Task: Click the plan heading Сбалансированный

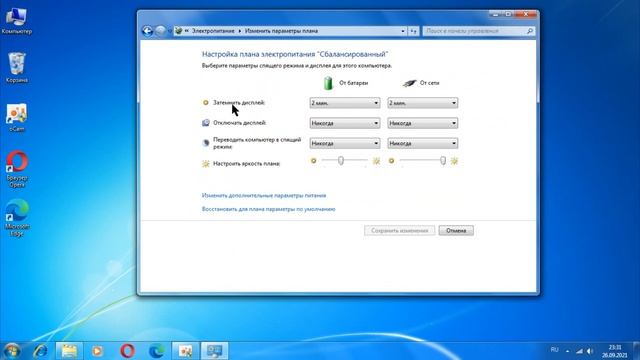Action: pyautogui.click(x=295, y=54)
